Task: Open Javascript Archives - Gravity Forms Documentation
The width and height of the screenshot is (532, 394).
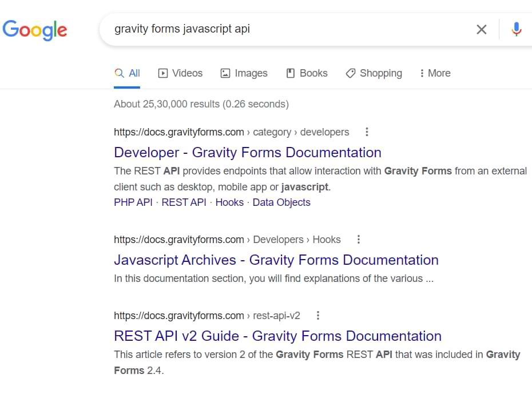Action: (x=276, y=260)
